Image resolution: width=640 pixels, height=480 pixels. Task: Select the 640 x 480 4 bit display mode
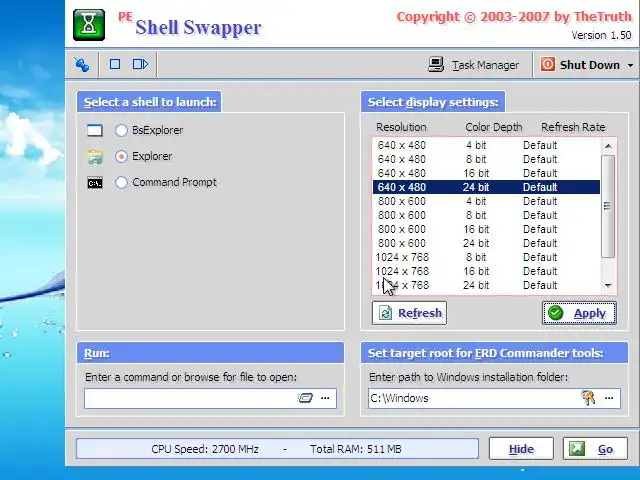tap(486, 145)
